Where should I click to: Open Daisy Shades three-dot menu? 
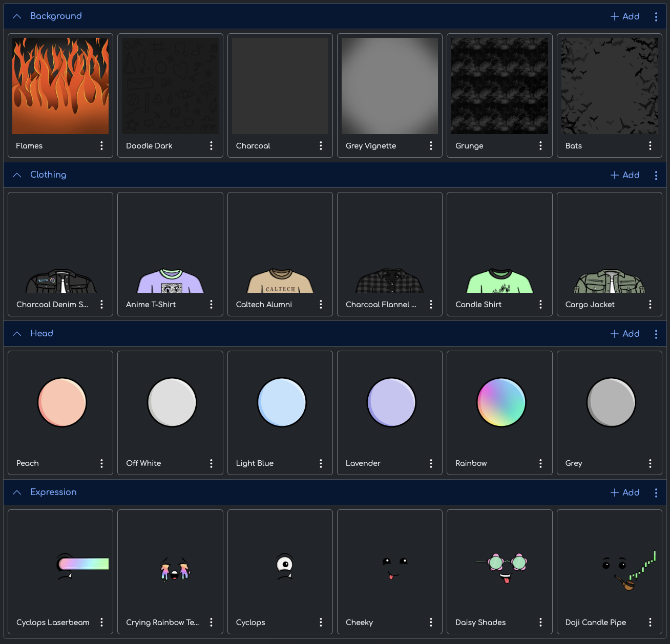(540, 622)
